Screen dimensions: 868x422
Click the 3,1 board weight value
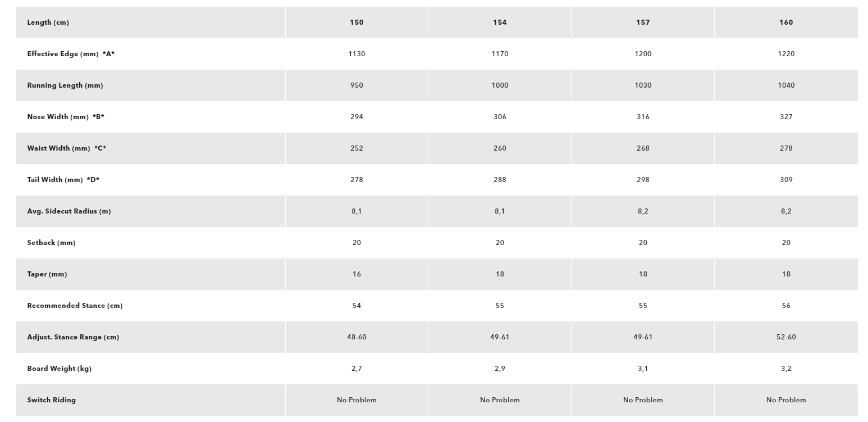[x=643, y=369]
